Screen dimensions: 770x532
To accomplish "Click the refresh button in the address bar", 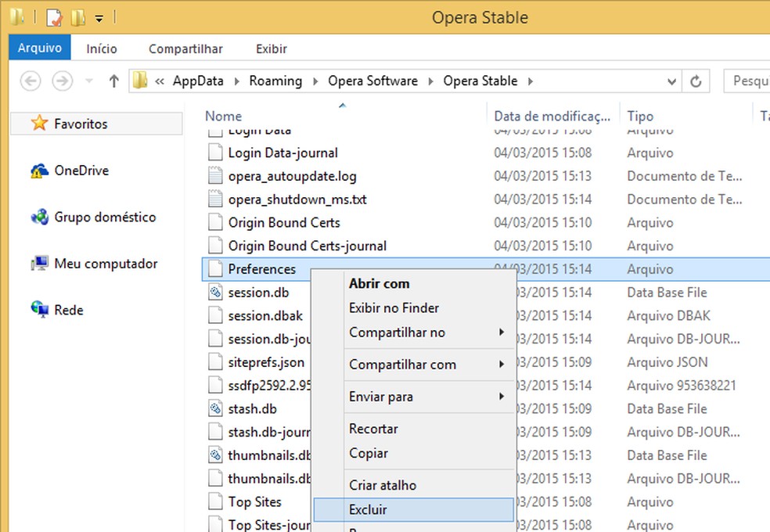I will tap(696, 81).
